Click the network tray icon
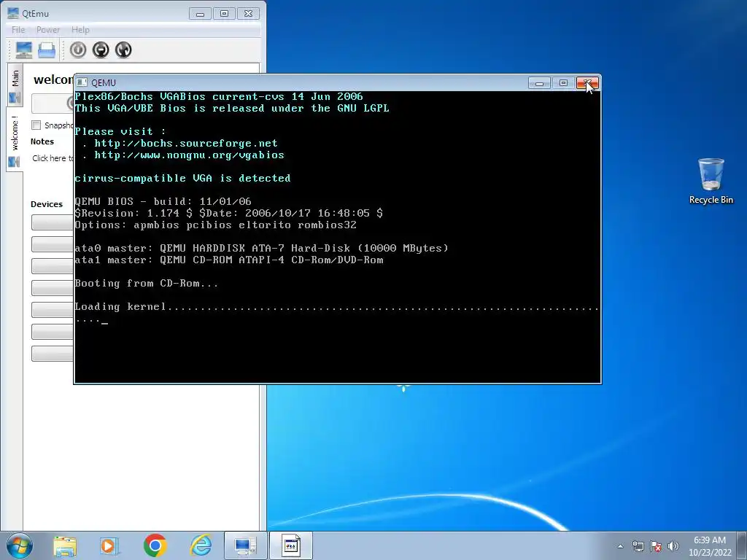Screen dimensions: 747x560 click(638, 546)
